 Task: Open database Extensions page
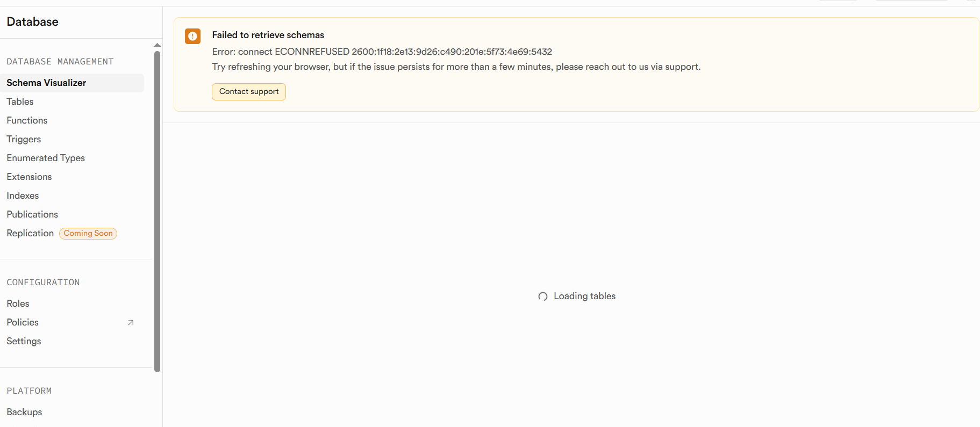pyautogui.click(x=29, y=177)
